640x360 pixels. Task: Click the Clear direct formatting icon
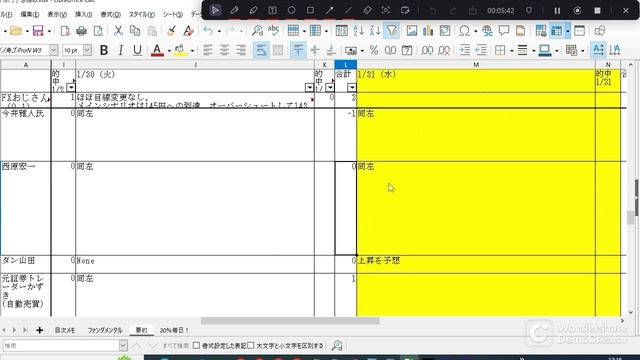pyautogui.click(x=188, y=31)
